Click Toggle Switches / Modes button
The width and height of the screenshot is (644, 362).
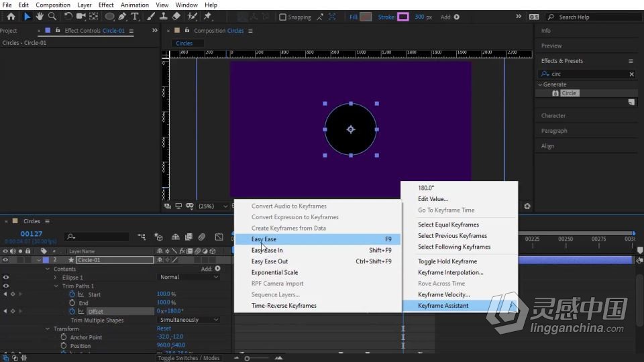(189, 358)
